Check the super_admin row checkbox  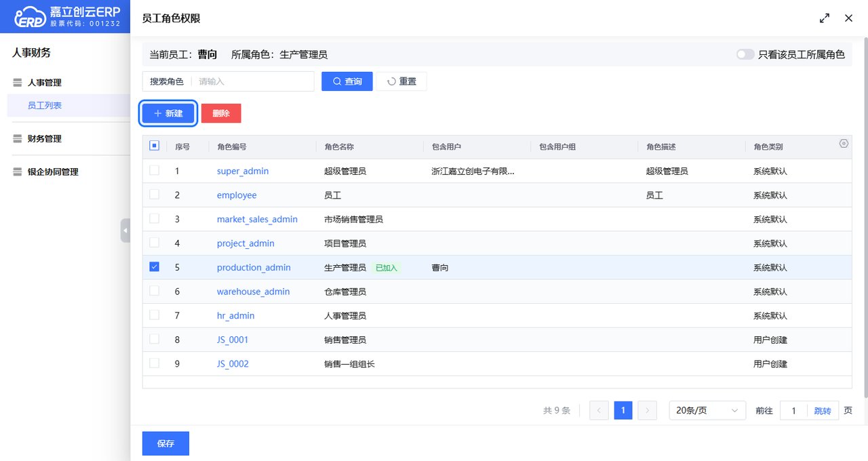pos(154,170)
